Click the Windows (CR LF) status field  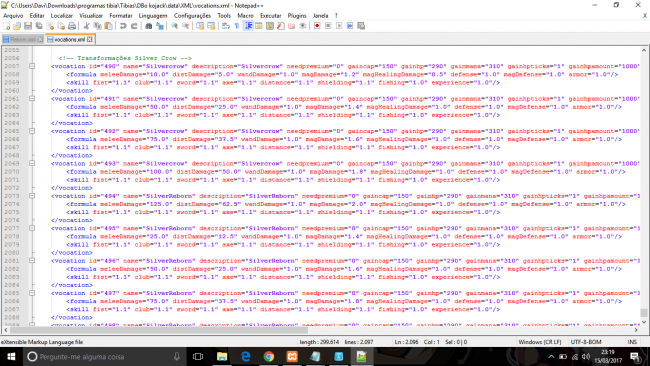click(540, 342)
